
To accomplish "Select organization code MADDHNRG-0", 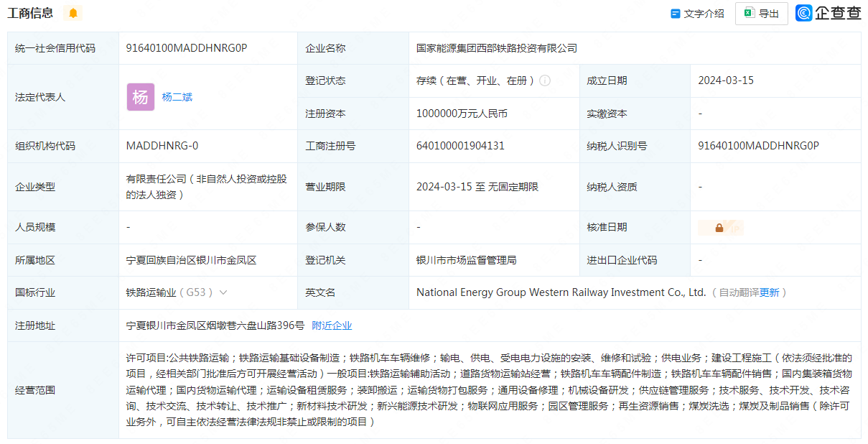I will click(162, 146).
